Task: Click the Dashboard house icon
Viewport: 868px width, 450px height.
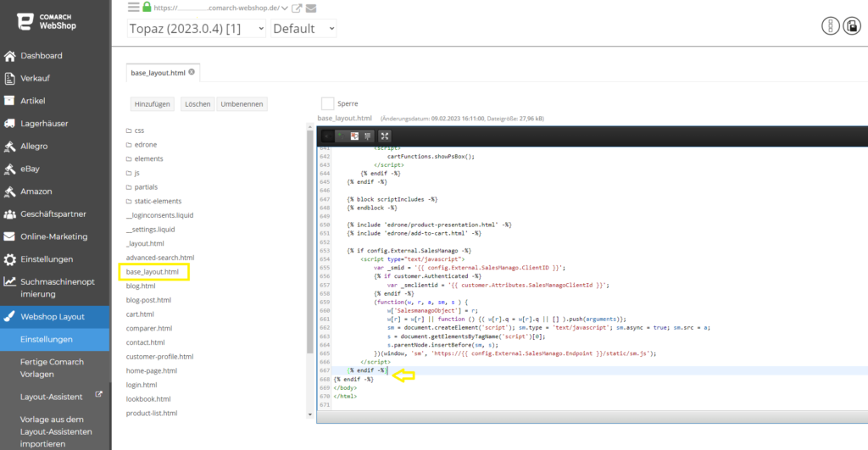Action: point(9,55)
